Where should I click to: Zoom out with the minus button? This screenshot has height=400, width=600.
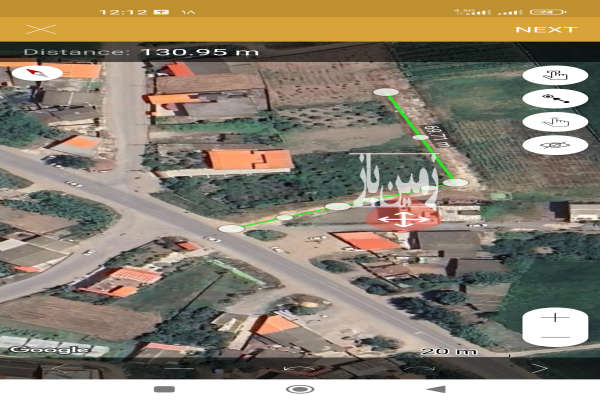pyautogui.click(x=555, y=337)
